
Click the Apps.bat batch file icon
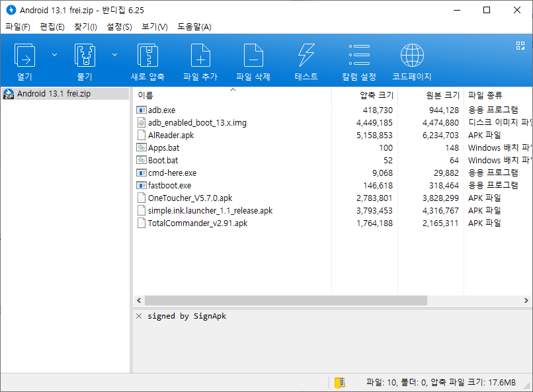pyautogui.click(x=142, y=148)
